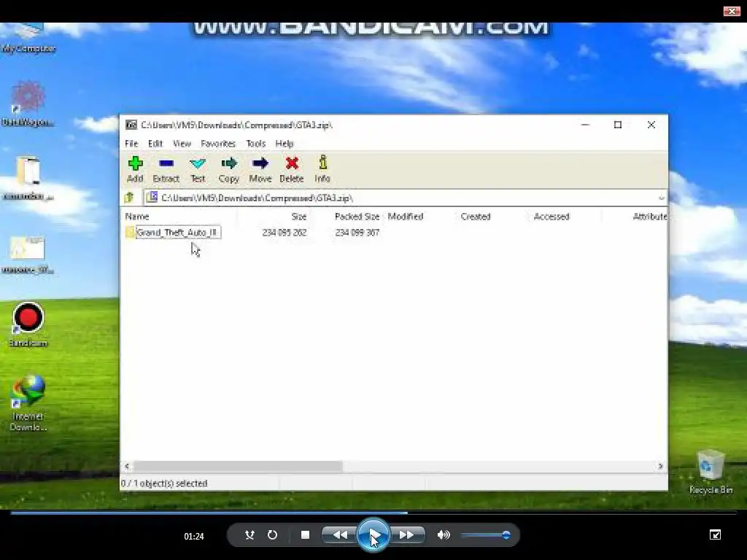Play the video in media player
Image resolution: width=747 pixels, height=560 pixels.
coord(373,534)
